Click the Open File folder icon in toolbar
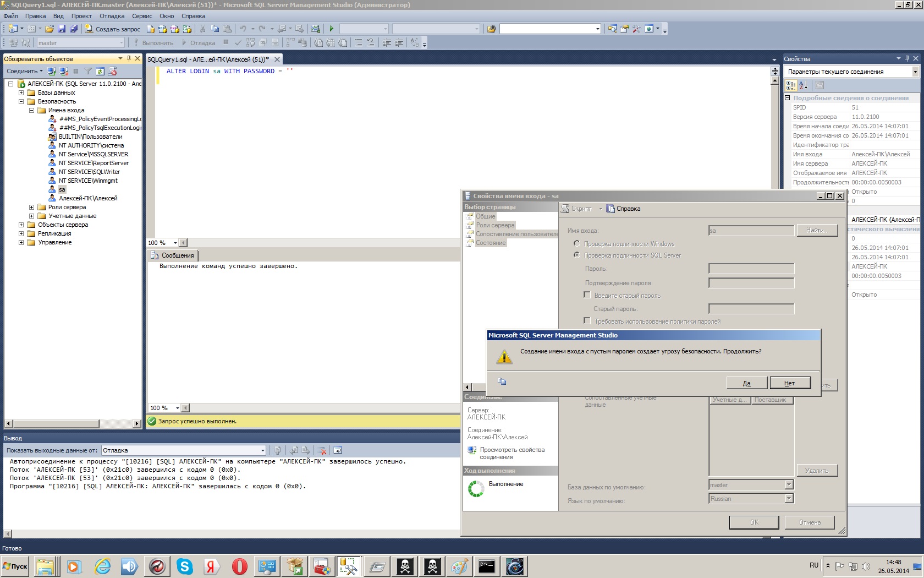Screen dimensions: 924x578 point(50,29)
